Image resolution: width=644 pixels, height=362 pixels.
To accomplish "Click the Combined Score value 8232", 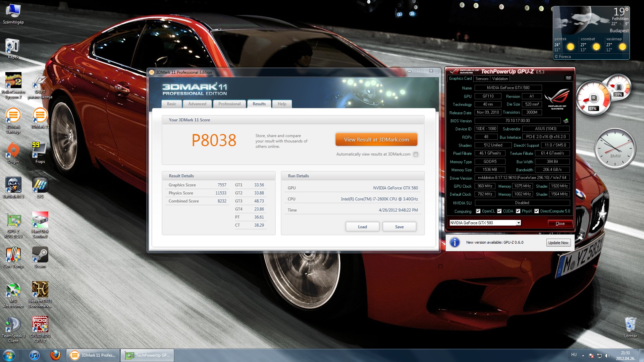I will [222, 201].
